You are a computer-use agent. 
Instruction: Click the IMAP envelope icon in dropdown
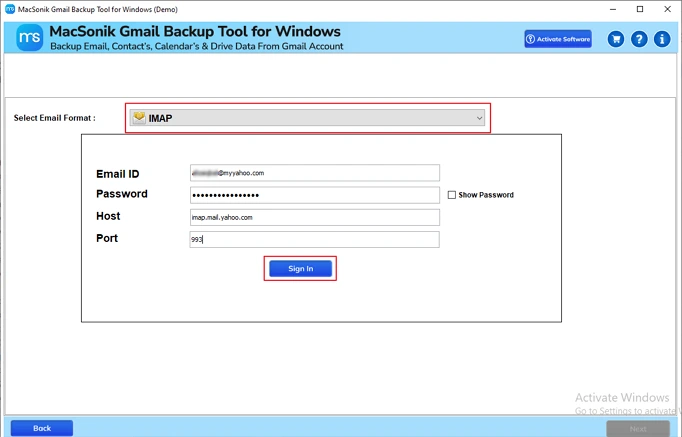(139, 117)
